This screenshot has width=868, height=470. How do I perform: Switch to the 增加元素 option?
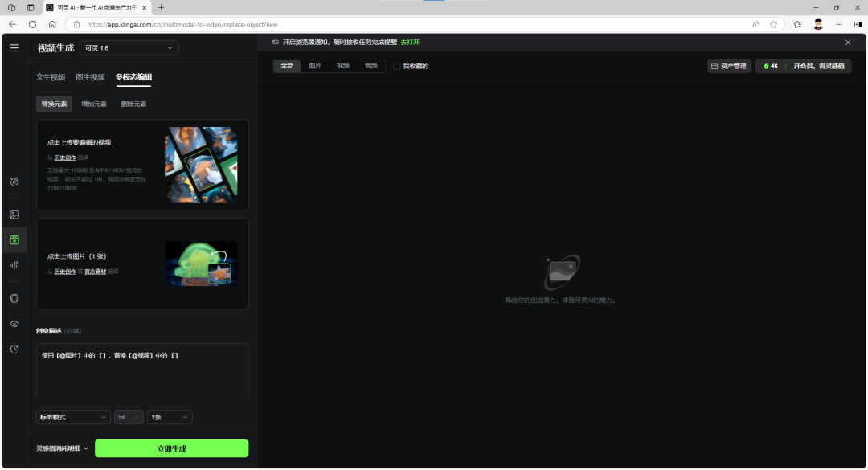pos(93,104)
